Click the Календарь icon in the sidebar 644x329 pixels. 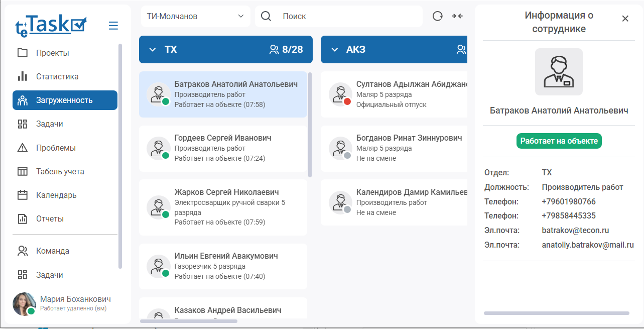pyautogui.click(x=23, y=195)
